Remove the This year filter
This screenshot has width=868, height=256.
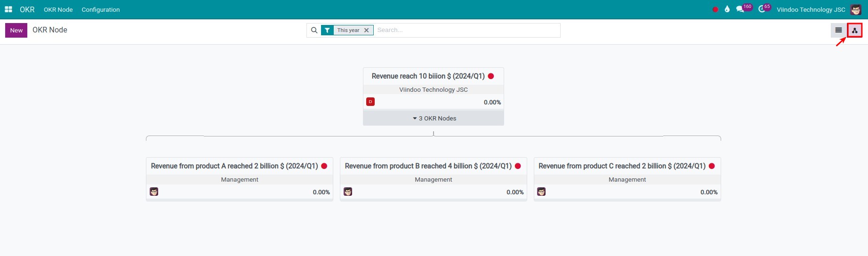(367, 30)
